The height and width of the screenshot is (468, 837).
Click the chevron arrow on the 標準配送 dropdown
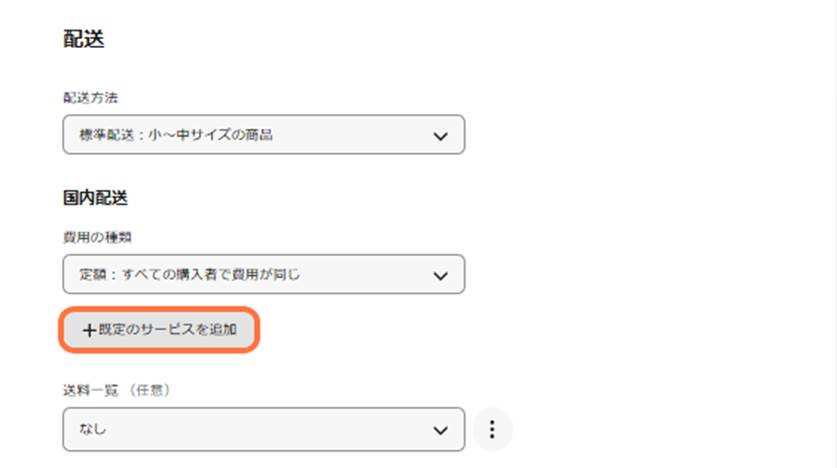(440, 136)
